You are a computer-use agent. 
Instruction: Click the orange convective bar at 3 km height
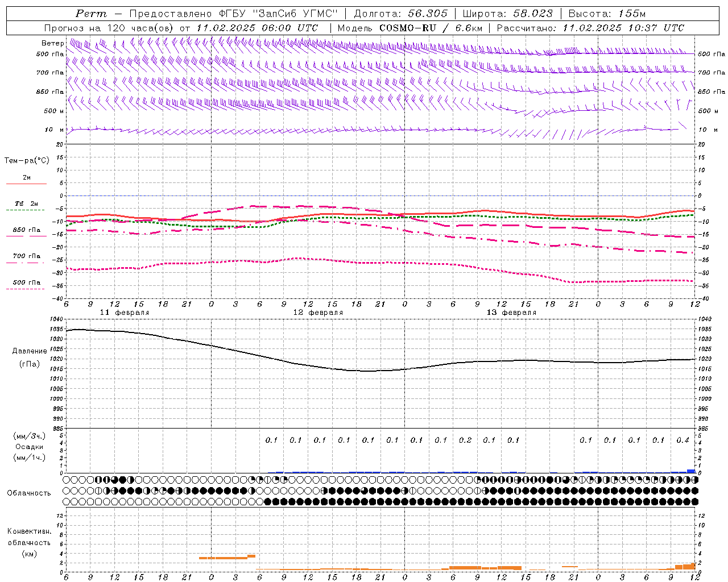(x=223, y=558)
